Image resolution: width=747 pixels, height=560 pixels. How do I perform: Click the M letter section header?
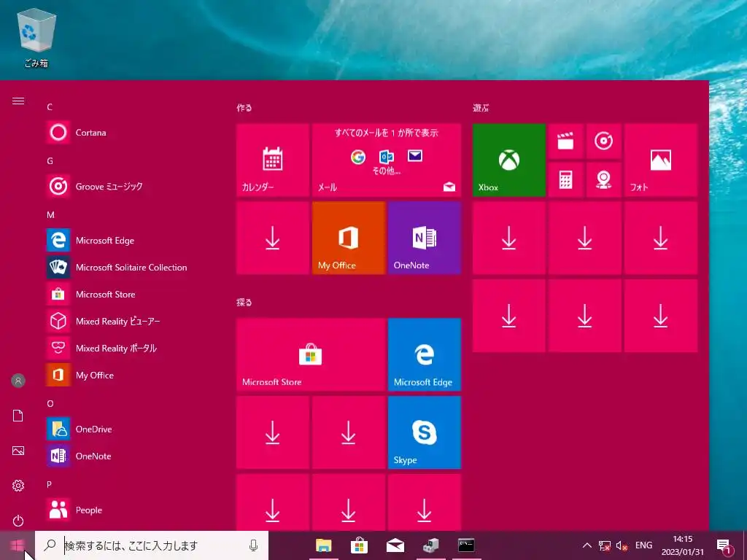[x=50, y=215]
